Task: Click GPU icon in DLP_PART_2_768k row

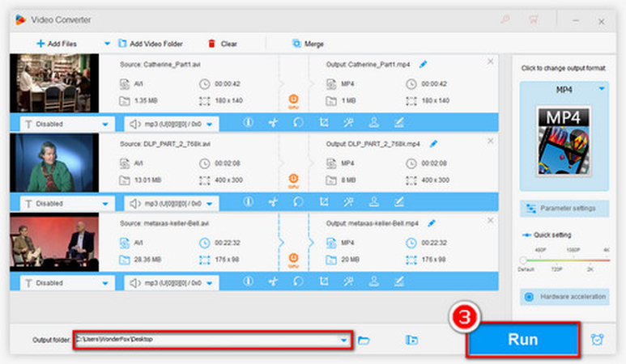Action: point(293,180)
